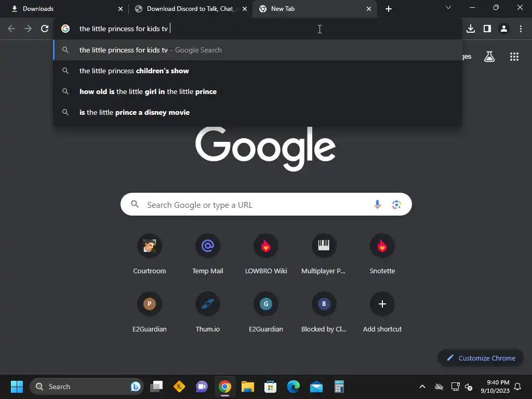Open the Chrome profile icon
532x399 pixels.
504,29
